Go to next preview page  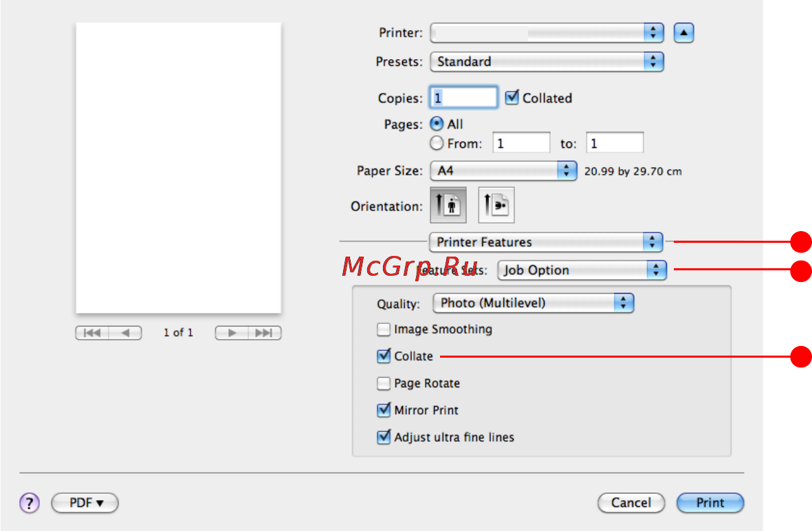click(x=232, y=333)
